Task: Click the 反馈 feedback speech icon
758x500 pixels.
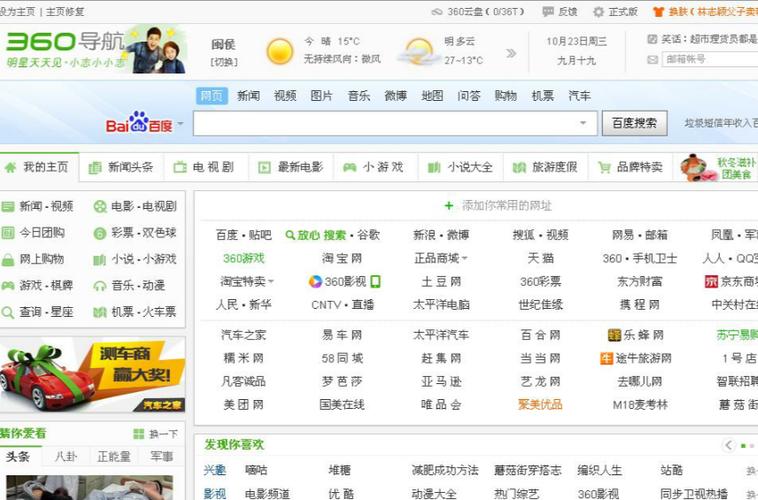Action: tap(548, 12)
